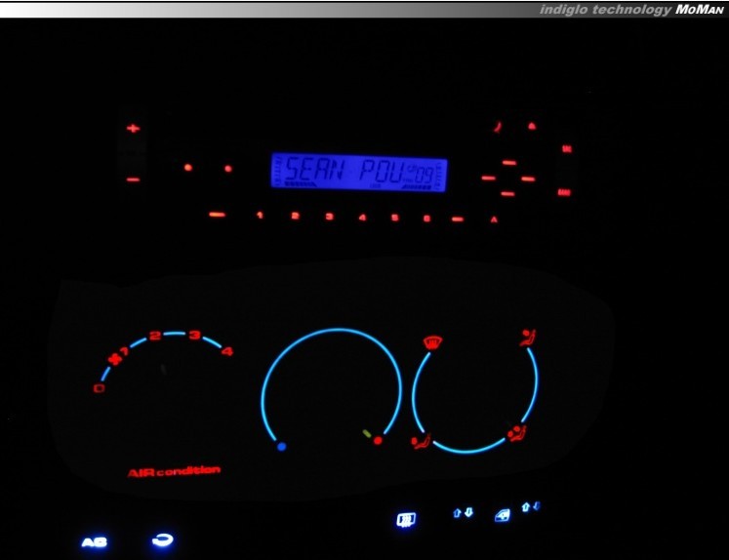
Task: Tap the blue radio LCD display
Action: click(x=358, y=173)
